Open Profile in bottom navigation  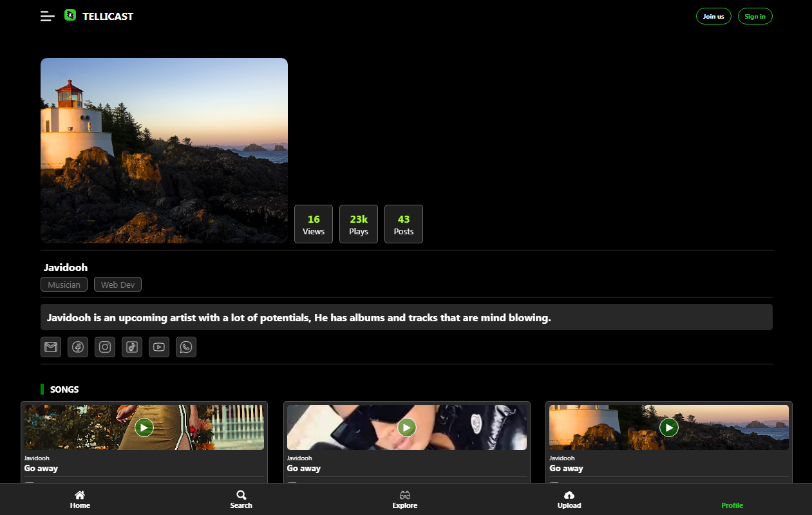click(732, 505)
